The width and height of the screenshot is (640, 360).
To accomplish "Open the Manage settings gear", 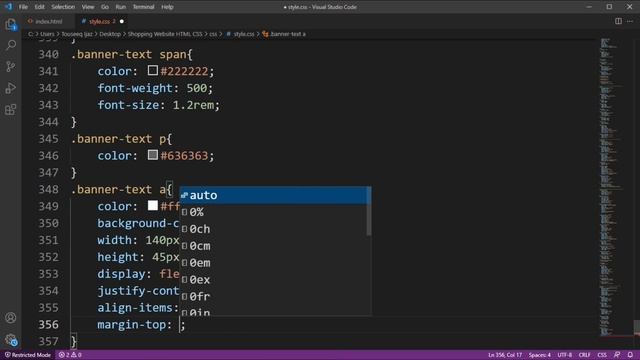I will click(11, 339).
